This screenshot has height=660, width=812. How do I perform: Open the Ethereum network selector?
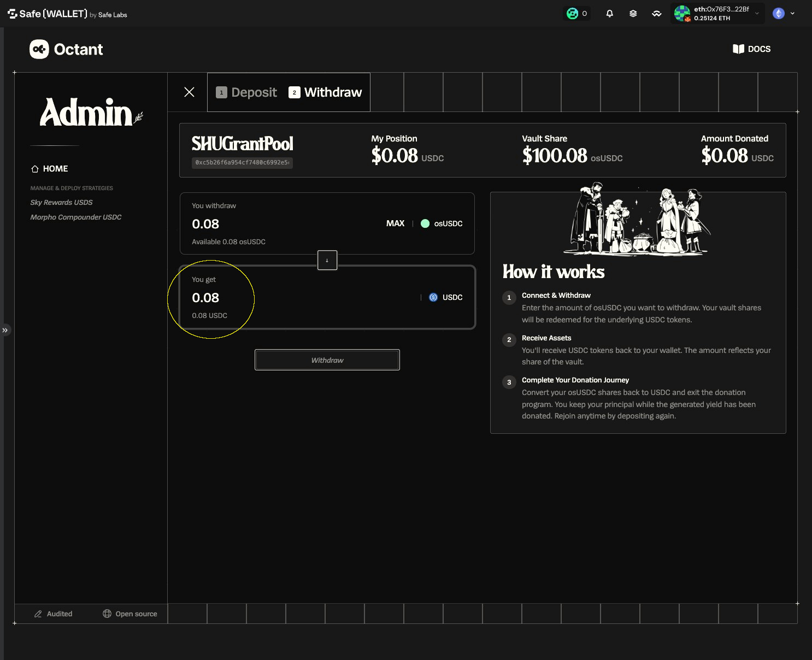pos(784,14)
